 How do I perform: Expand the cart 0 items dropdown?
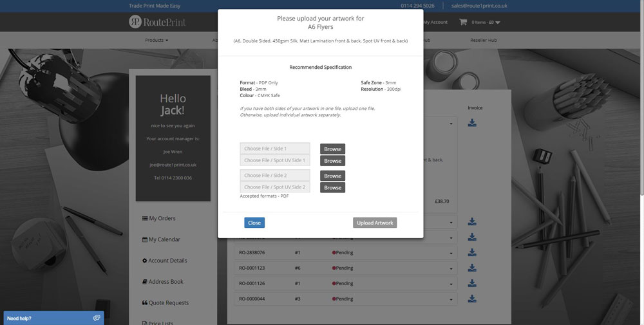coord(486,22)
